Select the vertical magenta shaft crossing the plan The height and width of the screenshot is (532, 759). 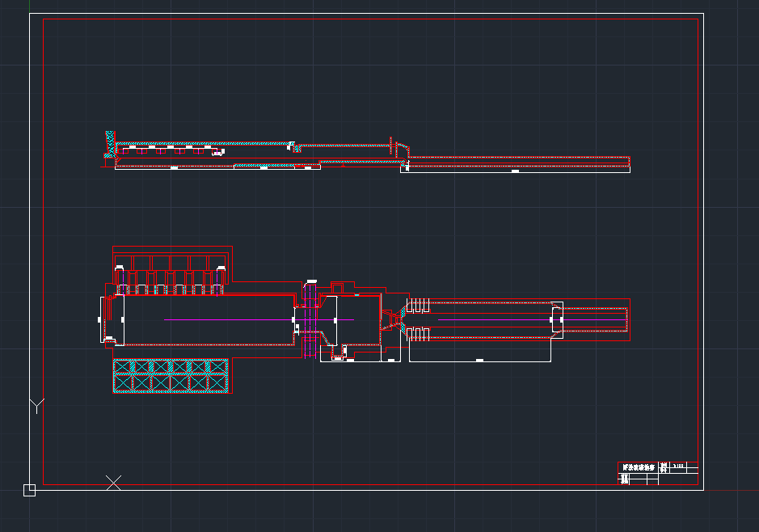[310, 320]
